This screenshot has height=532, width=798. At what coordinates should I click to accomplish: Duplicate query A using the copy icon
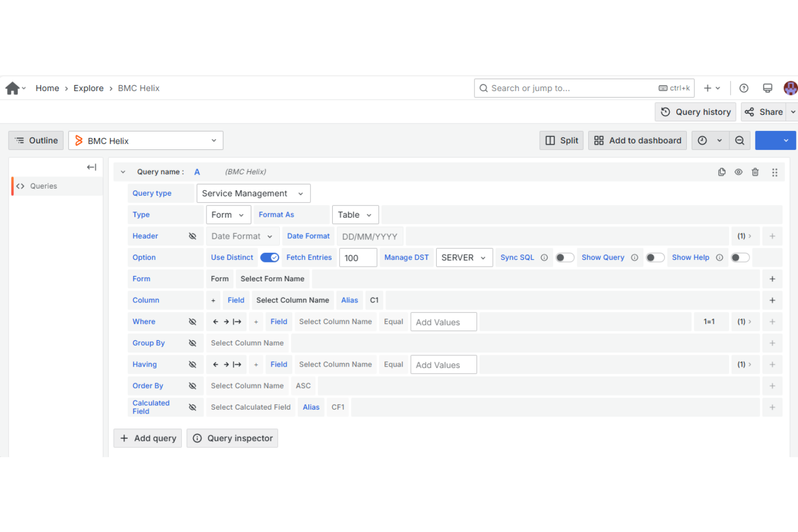(722, 171)
